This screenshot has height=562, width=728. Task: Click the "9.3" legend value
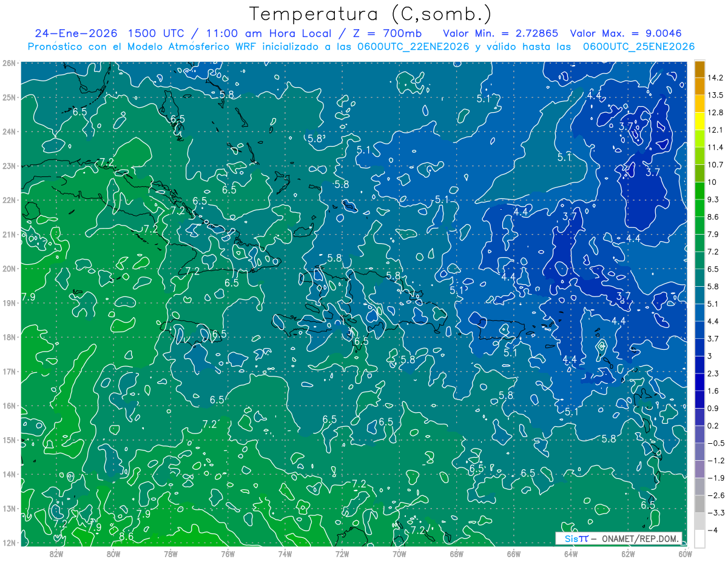pos(713,199)
